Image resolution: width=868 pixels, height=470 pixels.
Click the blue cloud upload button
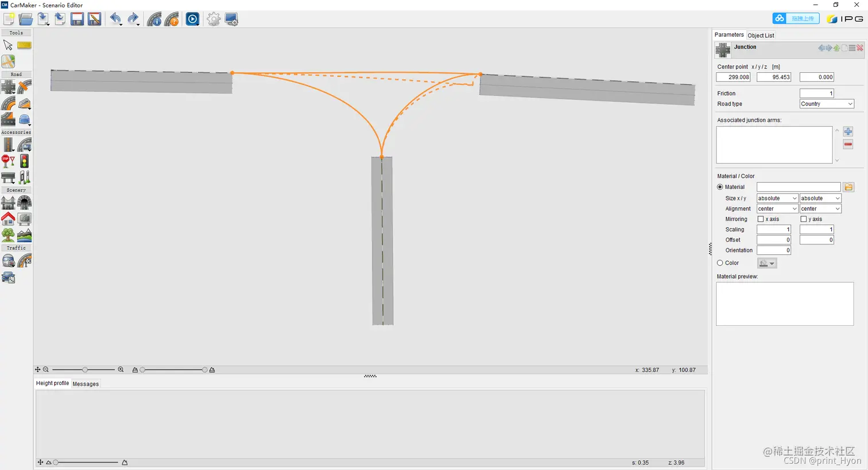(796, 18)
